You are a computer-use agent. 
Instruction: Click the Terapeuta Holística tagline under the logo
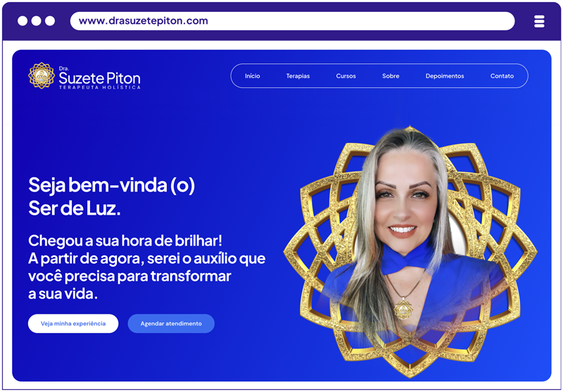(100, 87)
